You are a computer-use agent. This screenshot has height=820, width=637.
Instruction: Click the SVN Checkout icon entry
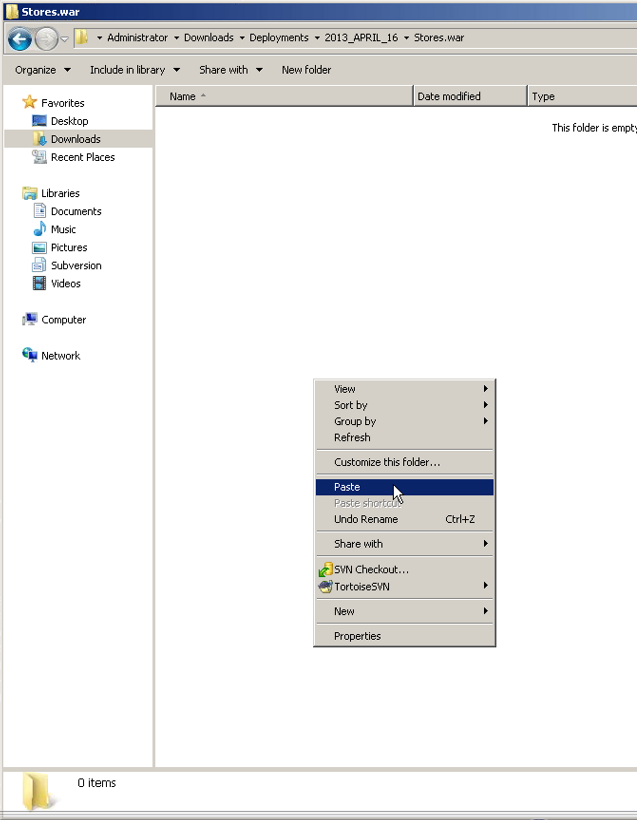[325, 570]
